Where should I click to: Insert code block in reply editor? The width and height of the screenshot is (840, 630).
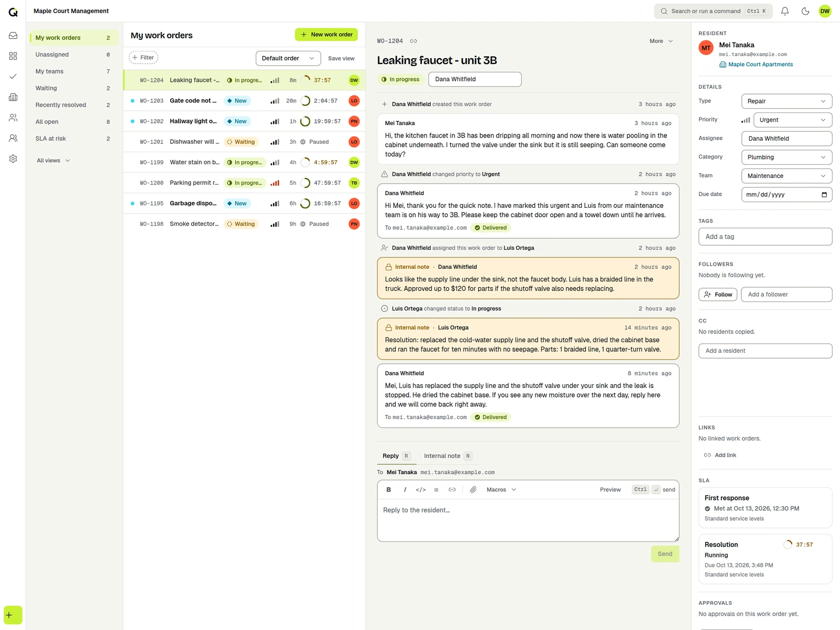[x=421, y=490]
